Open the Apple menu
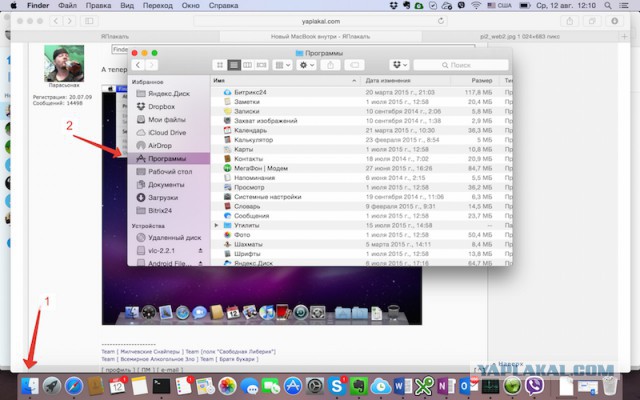The width and height of the screenshot is (640, 400). coord(13,6)
